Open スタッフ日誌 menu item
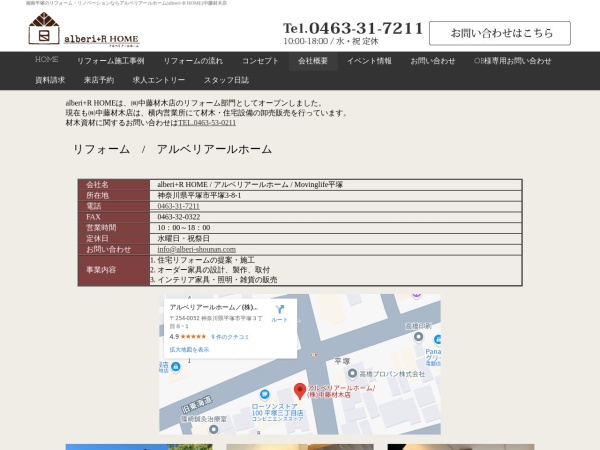Screen dimensions: 600x450 click(x=227, y=80)
